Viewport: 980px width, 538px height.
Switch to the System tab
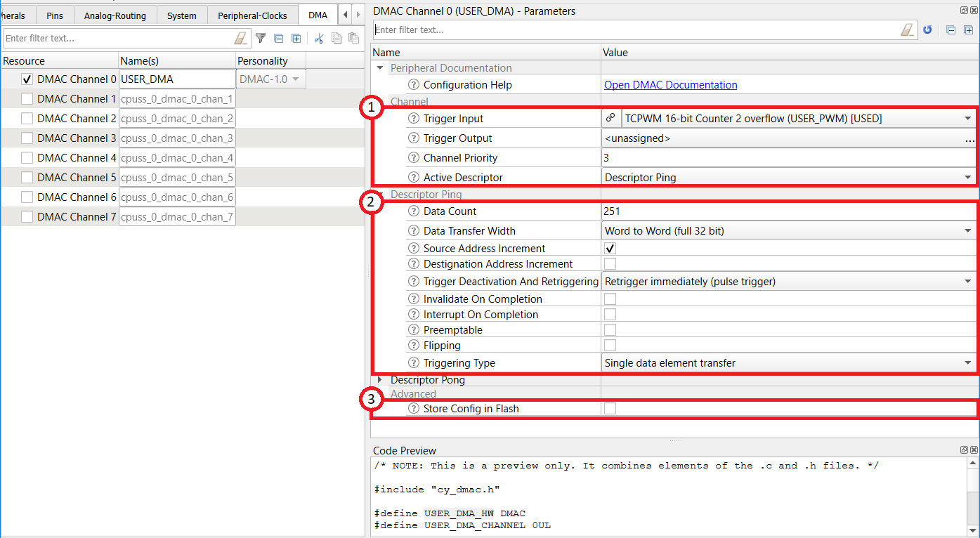[x=182, y=15]
